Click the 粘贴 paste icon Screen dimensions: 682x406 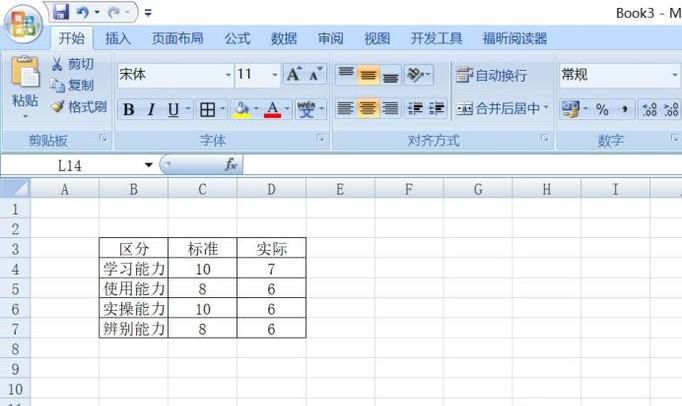click(x=25, y=72)
